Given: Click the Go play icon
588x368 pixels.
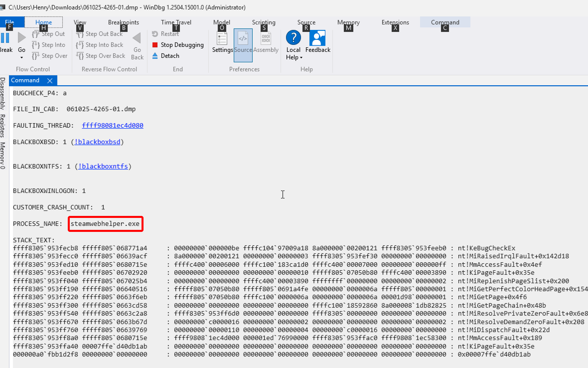Looking at the screenshot, I should pos(22,38).
